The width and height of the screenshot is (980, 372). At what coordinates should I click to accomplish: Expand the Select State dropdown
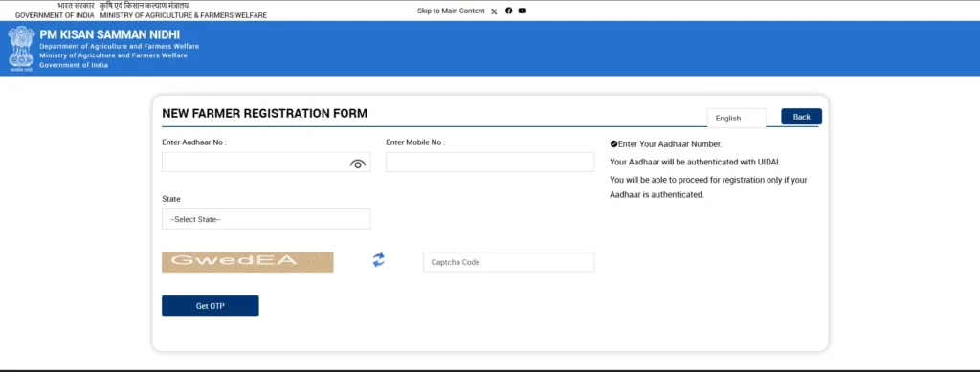click(266, 219)
